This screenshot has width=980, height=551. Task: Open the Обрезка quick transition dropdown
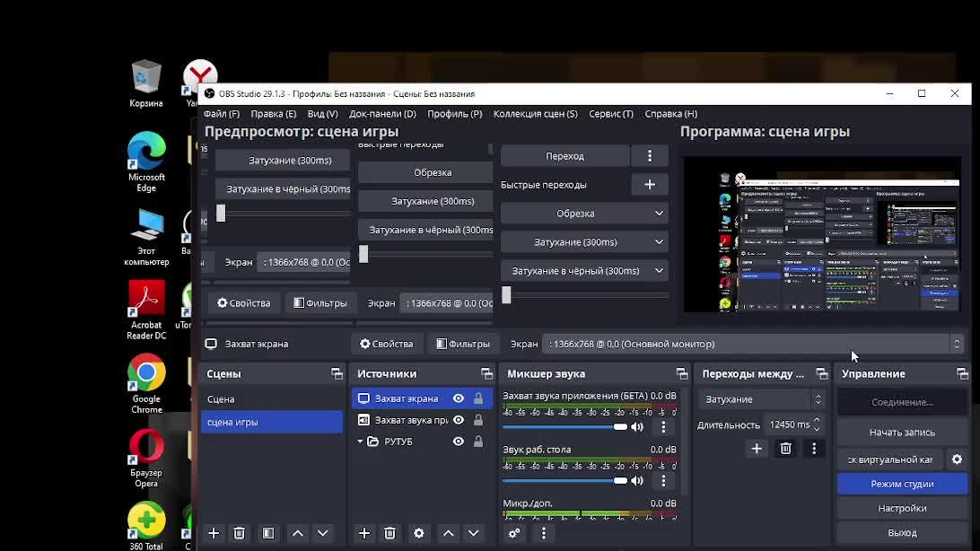click(x=584, y=214)
